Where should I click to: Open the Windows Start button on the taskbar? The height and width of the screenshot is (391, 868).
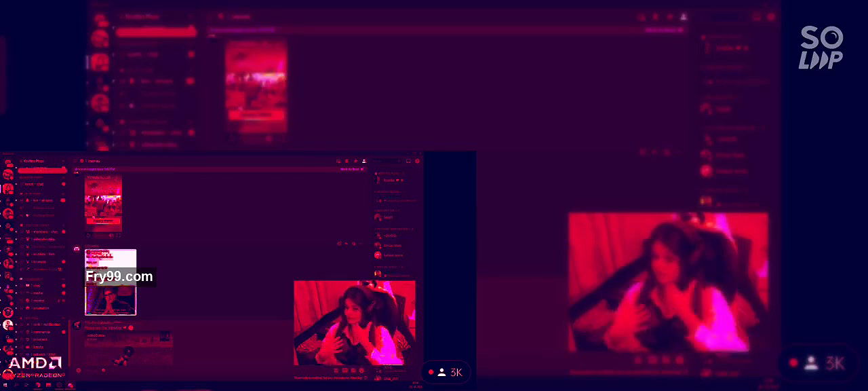[x=6, y=386]
